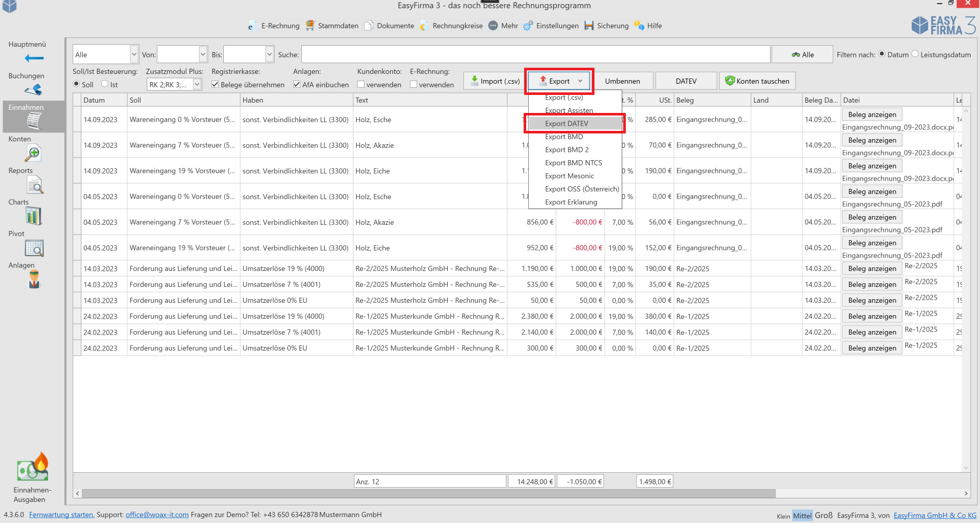
Task: Open the Reports sidebar icon
Action: click(x=34, y=185)
